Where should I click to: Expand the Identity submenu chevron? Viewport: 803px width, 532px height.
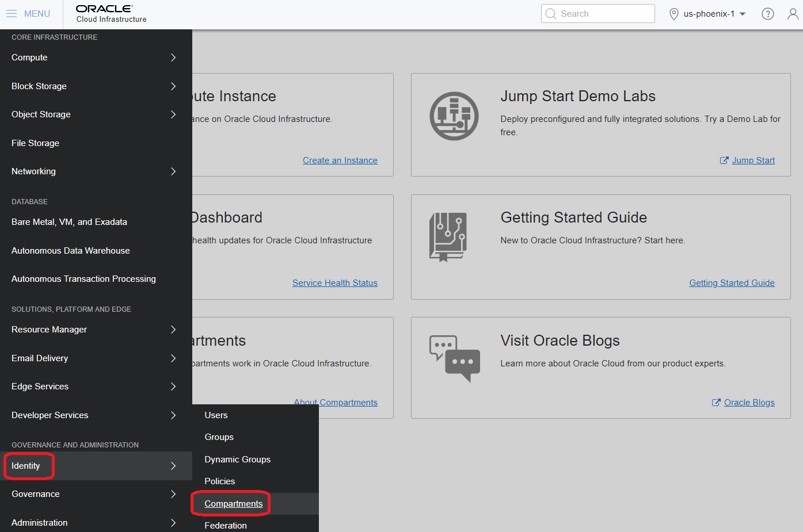click(x=173, y=466)
